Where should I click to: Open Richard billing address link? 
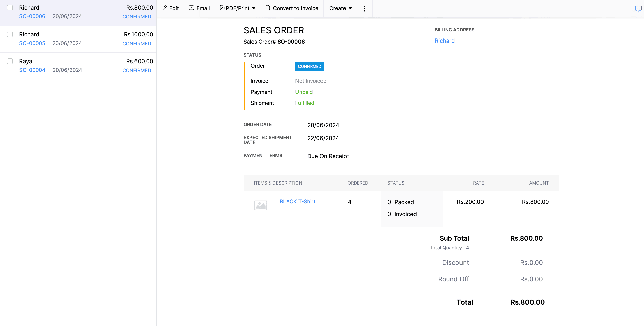444,41
